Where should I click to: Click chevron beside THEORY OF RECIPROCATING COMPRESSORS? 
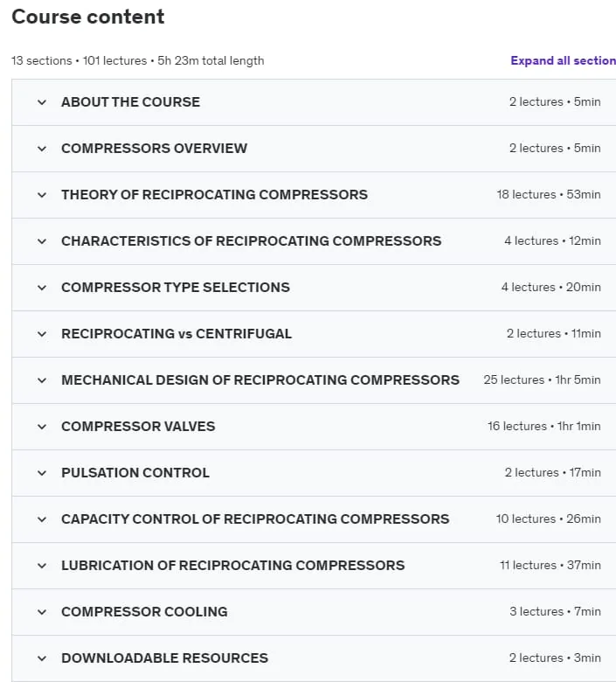click(42, 195)
